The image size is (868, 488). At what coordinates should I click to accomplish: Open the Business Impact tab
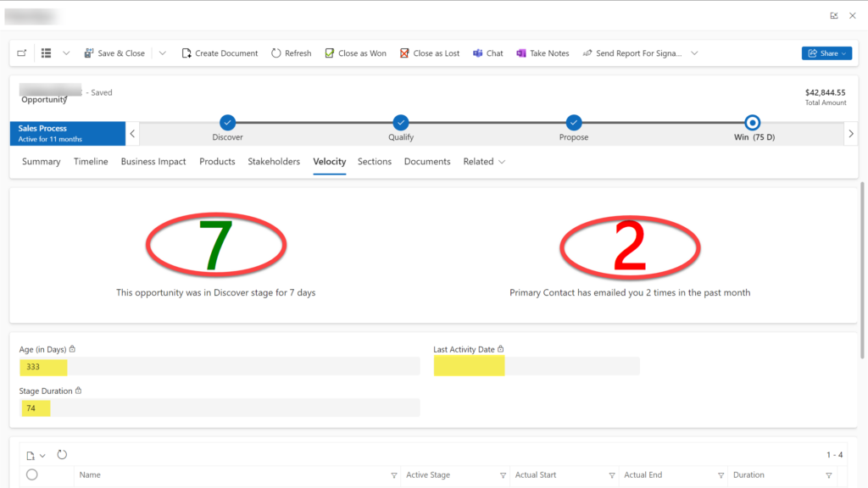coord(153,162)
